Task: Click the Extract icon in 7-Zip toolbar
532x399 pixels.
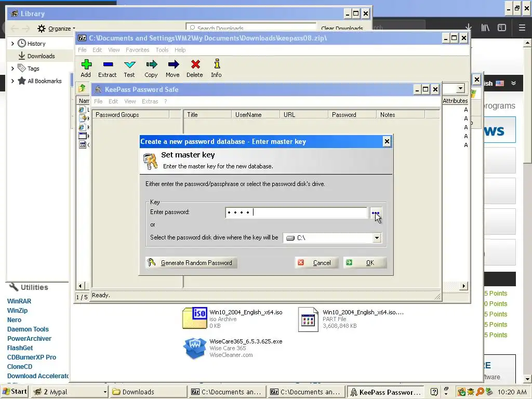Action: pos(108,64)
